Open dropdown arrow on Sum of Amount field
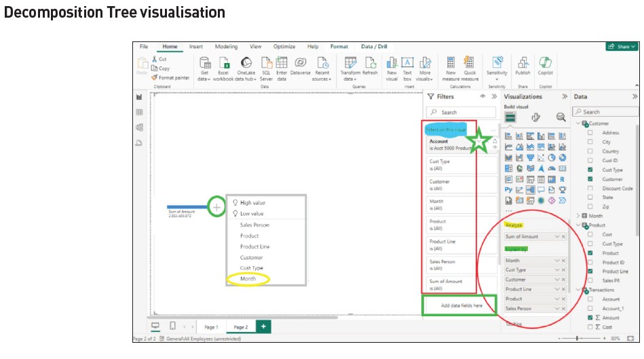The image size is (644, 359). tap(556, 236)
